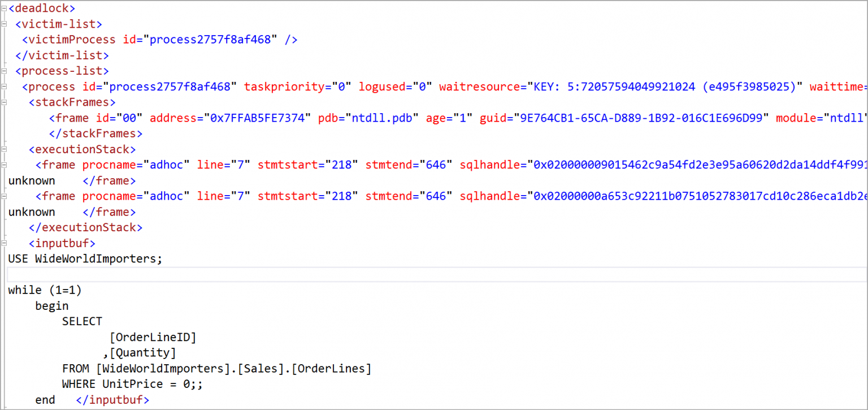Viewport: 868px width, 410px height.
Task: Collapse the first frame under executionStack
Action: (5, 165)
